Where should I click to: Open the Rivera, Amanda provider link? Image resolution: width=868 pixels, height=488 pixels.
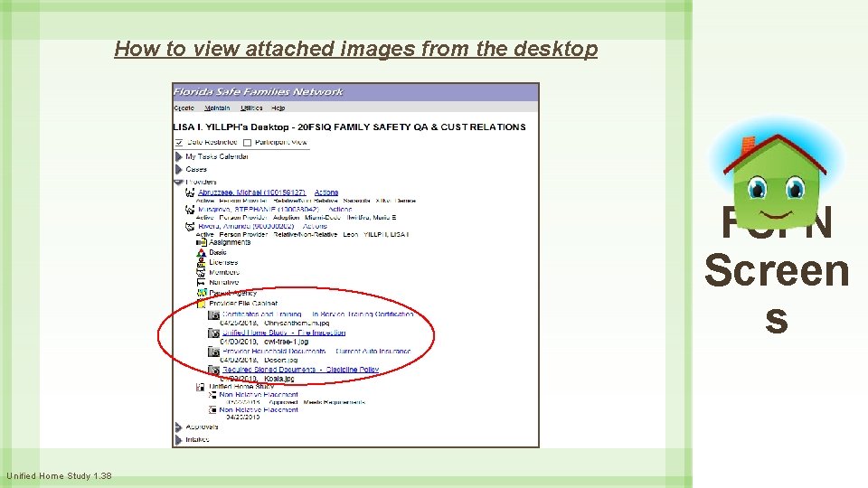click(x=246, y=226)
